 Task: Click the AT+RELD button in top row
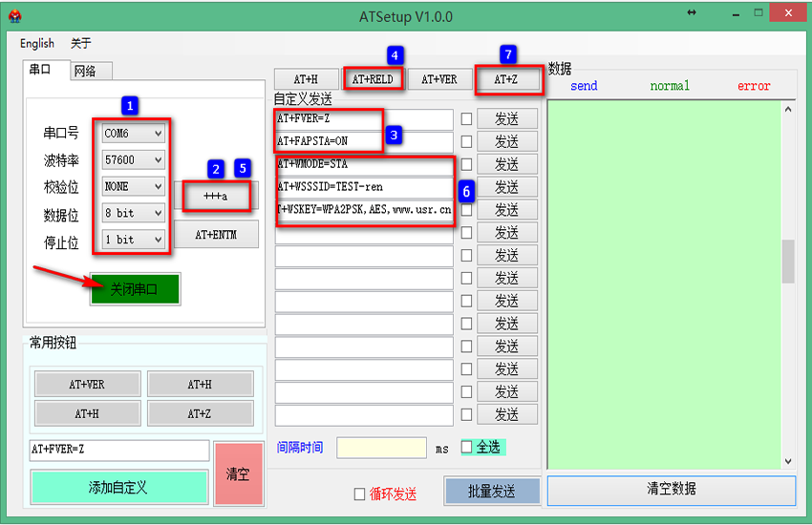pyautogui.click(x=374, y=79)
